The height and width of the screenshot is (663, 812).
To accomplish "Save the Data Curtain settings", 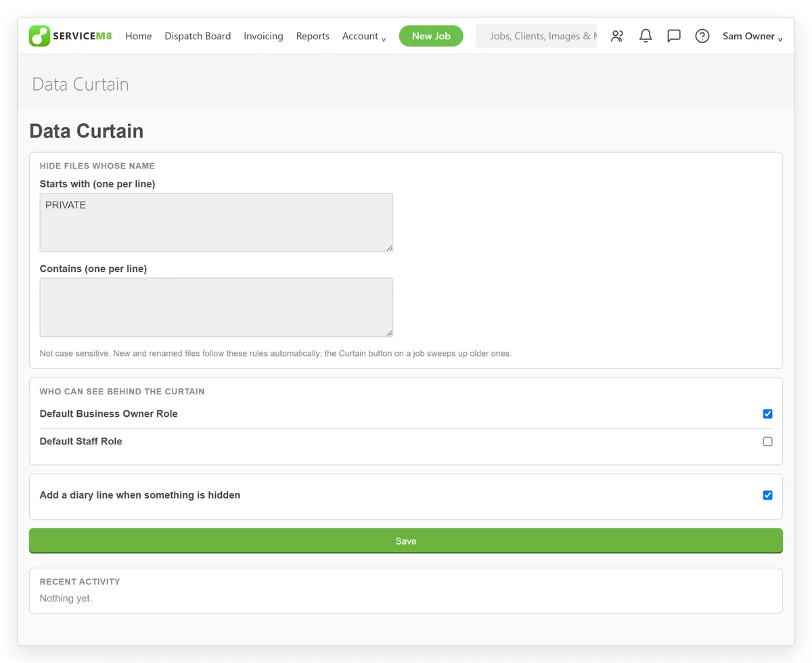I will pos(406,541).
